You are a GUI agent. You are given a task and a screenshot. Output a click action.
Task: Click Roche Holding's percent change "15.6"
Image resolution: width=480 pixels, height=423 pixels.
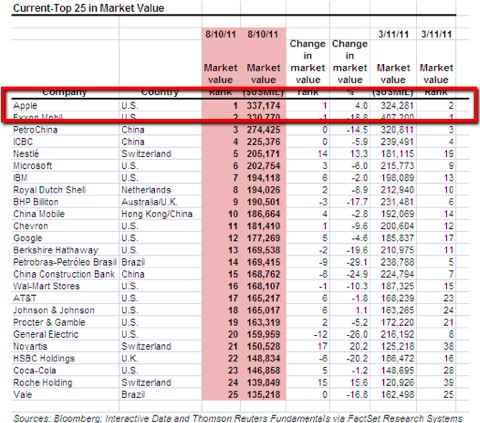point(358,382)
